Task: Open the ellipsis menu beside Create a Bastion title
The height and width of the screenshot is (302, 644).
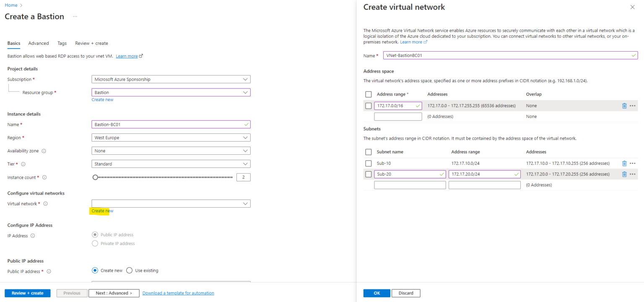Action: 75,16
